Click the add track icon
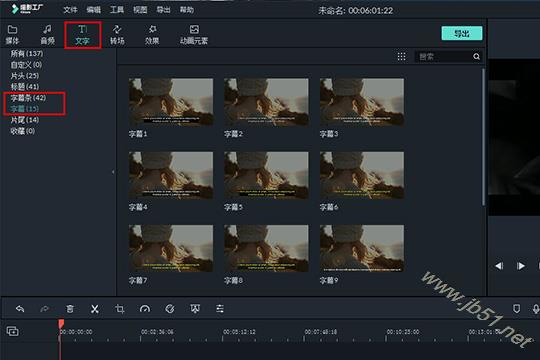This screenshot has width=540, height=360. (13, 331)
